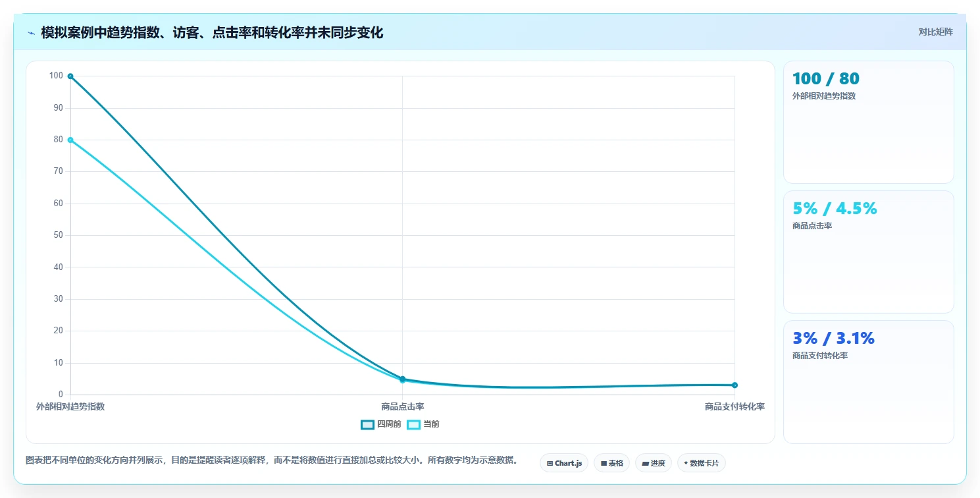
Task: Click the data point above 商品点击率
Action: pyautogui.click(x=402, y=379)
